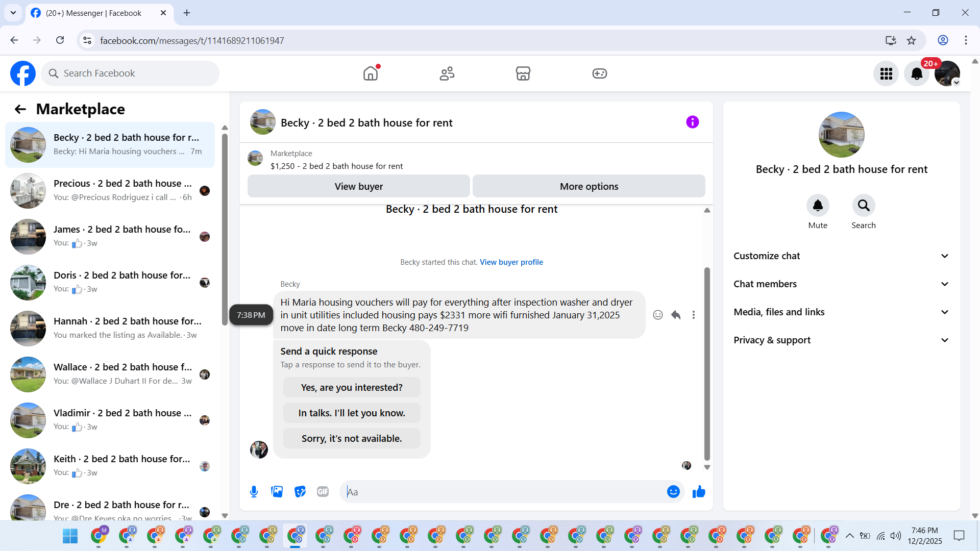
Task: Open the GIF picker icon
Action: [323, 492]
